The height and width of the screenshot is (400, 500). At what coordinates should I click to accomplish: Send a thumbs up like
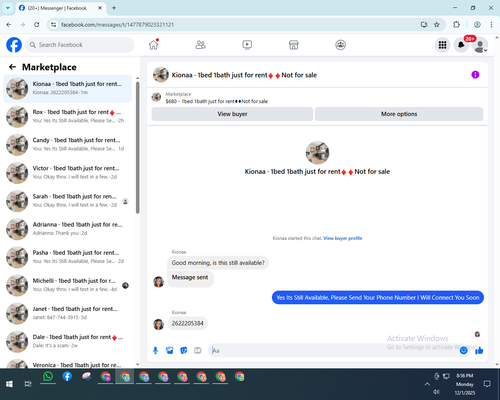(x=479, y=350)
